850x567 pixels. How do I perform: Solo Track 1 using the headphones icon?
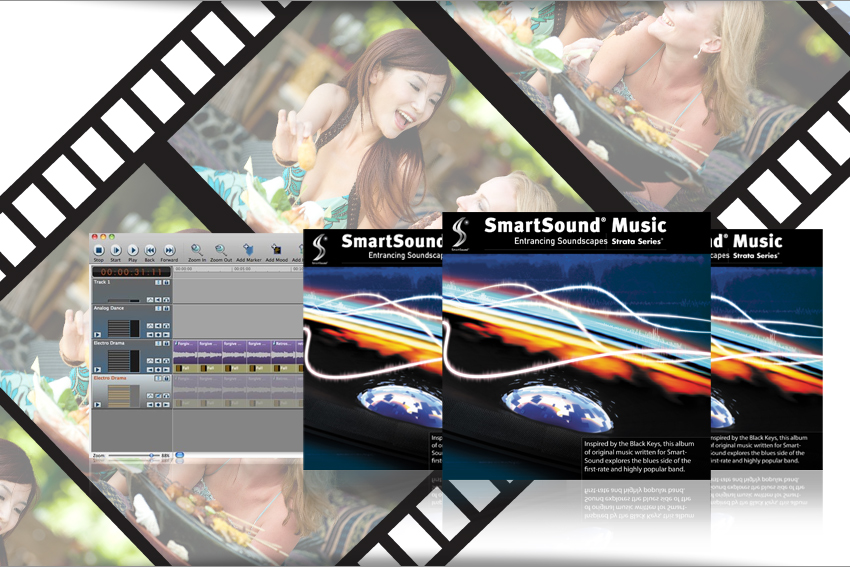[166, 300]
